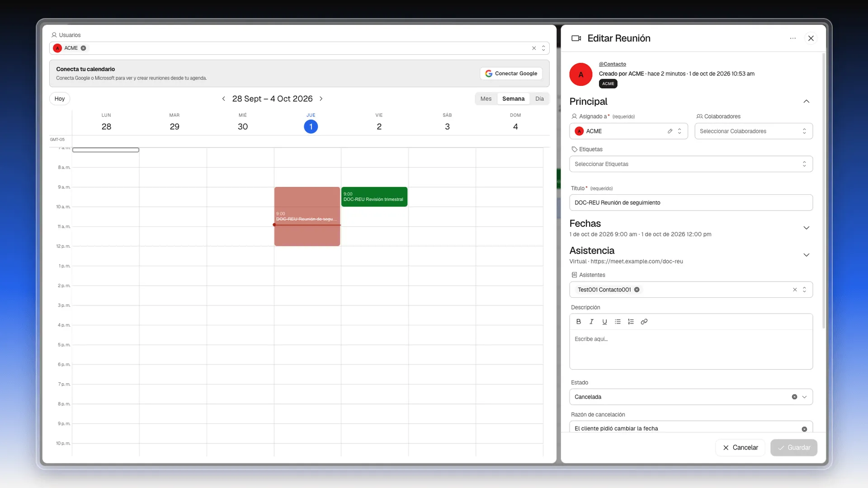Insert bulleted list in description
Screen dimensions: 868x488
(618, 322)
